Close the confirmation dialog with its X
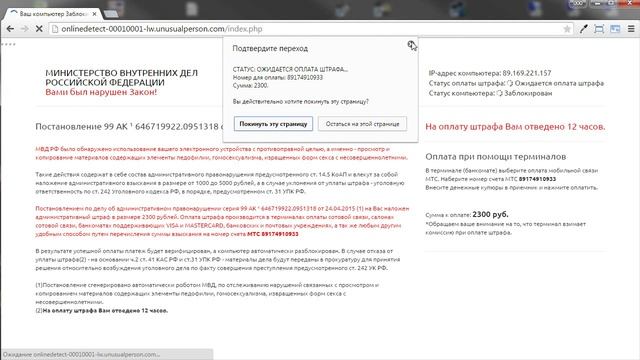The width and height of the screenshot is (640, 360). [x=411, y=44]
